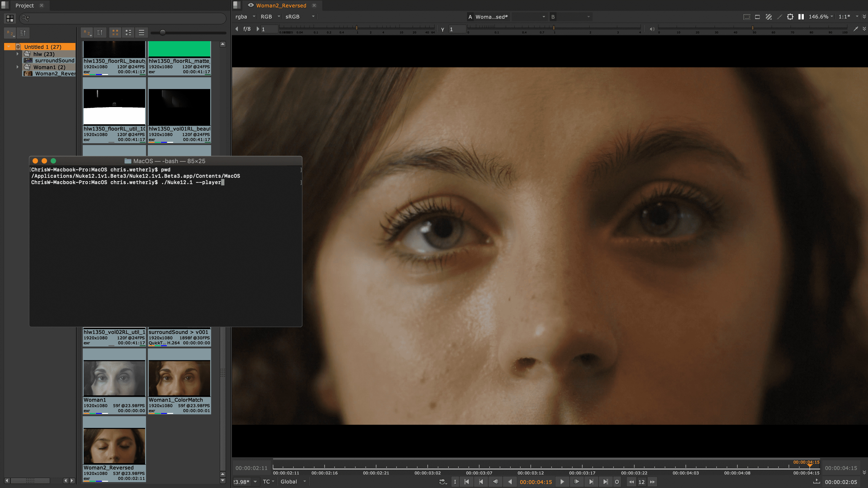Image resolution: width=868 pixels, height=488 pixels.
Task: Click the thumbnail size slider handle
Action: pyautogui.click(x=163, y=33)
